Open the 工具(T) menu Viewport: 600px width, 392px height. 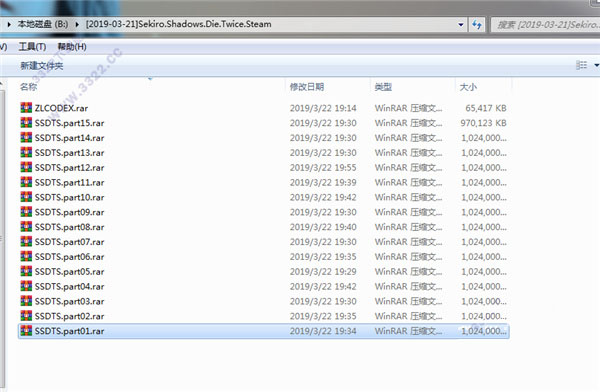click(33, 47)
